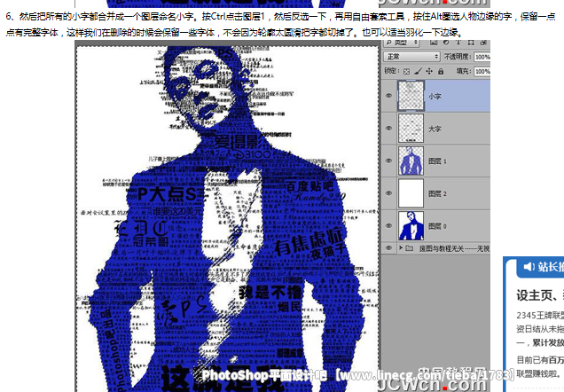Enable lock image pixels brush icon
The height and width of the screenshot is (392, 564).
pyautogui.click(x=418, y=71)
